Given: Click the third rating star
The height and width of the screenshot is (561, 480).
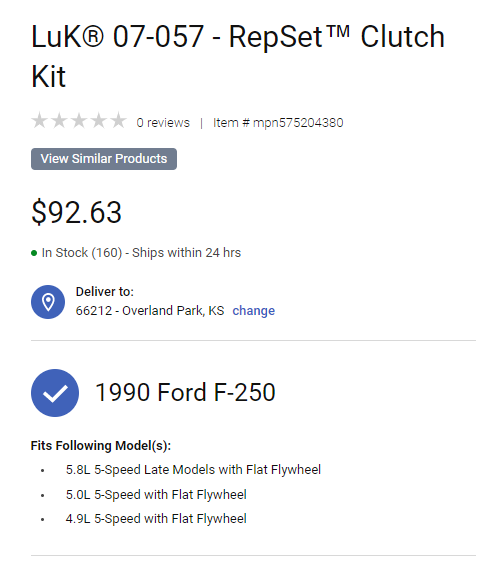Looking at the screenshot, I should pos(79,121).
